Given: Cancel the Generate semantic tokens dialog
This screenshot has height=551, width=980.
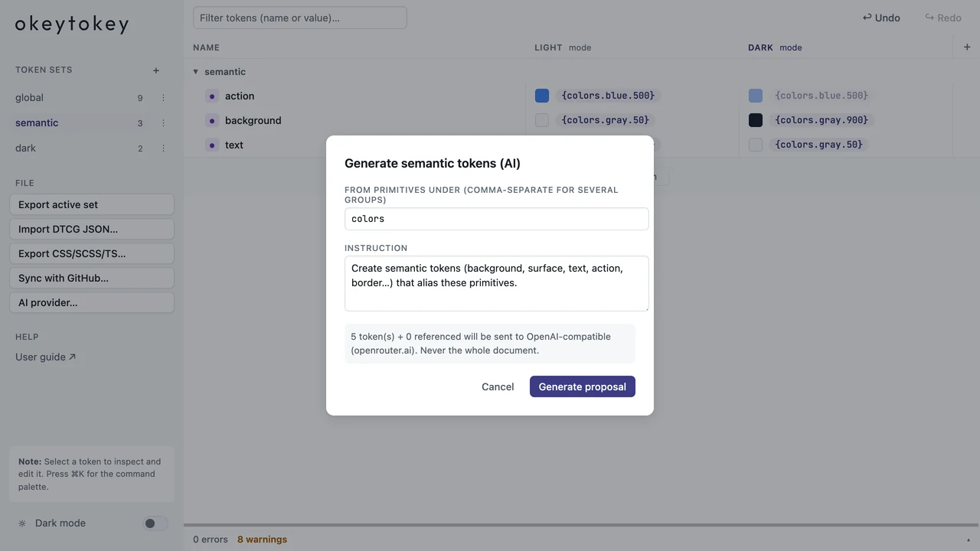Looking at the screenshot, I should click(x=498, y=386).
